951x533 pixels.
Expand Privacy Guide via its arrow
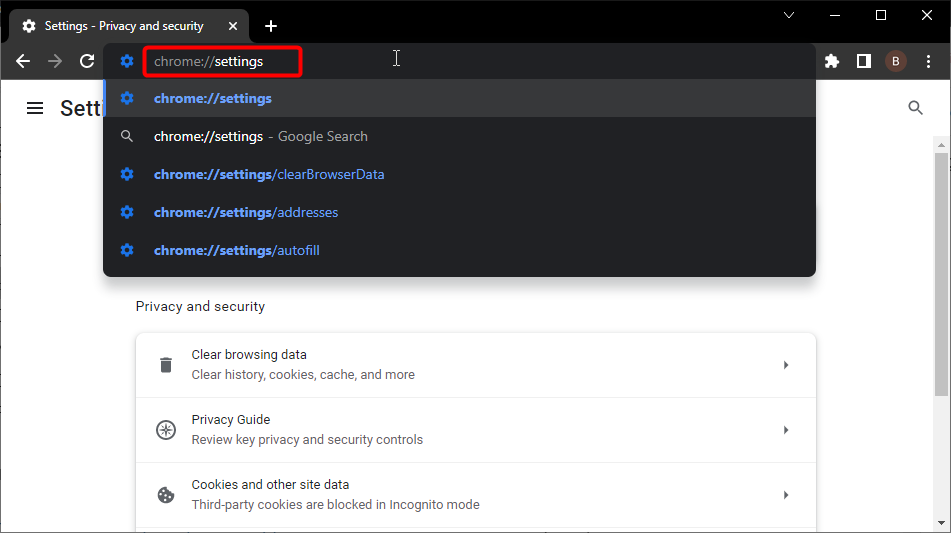[785, 430]
